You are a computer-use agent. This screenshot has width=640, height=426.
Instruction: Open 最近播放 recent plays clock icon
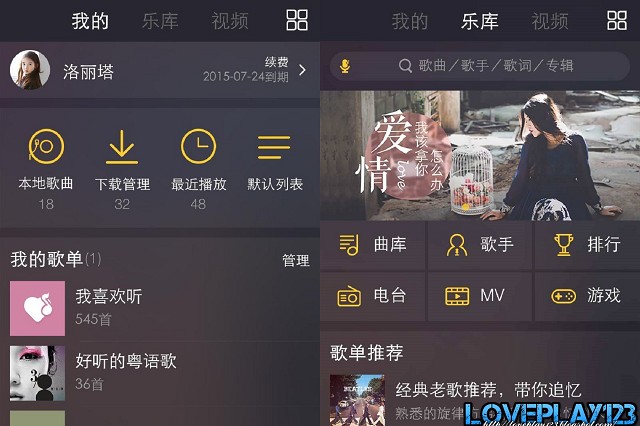pyautogui.click(x=198, y=146)
